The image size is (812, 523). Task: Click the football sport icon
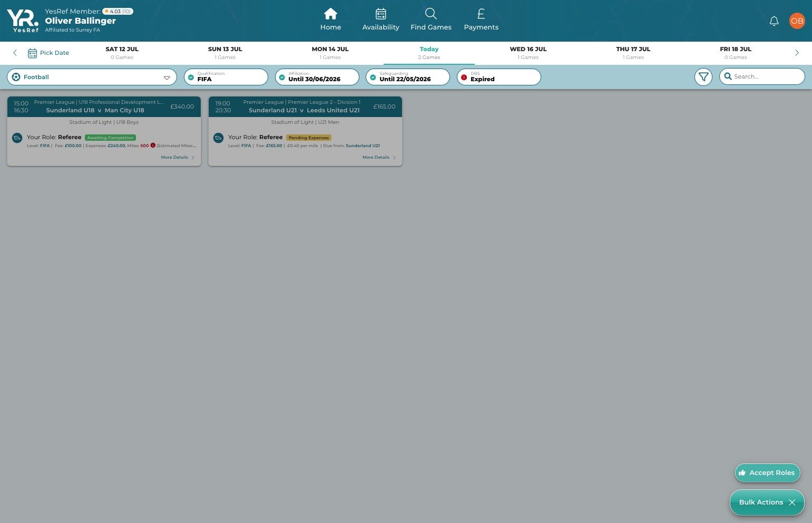tap(16, 77)
